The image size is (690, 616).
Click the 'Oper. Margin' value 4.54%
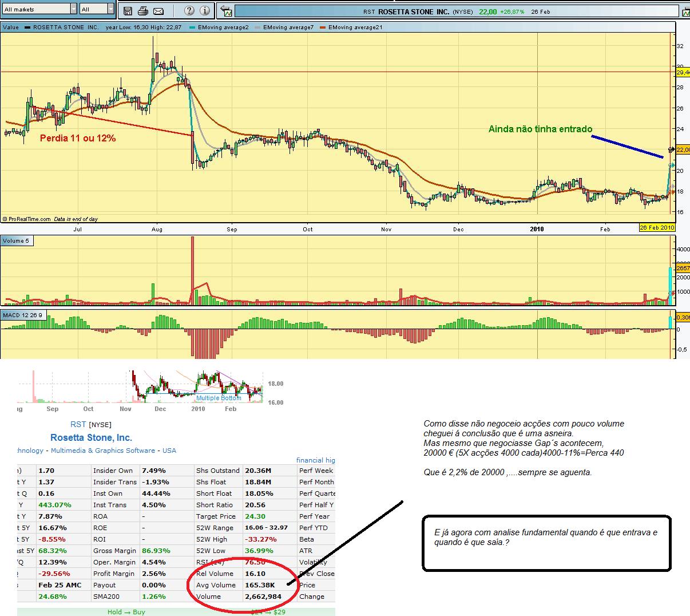coord(154,562)
